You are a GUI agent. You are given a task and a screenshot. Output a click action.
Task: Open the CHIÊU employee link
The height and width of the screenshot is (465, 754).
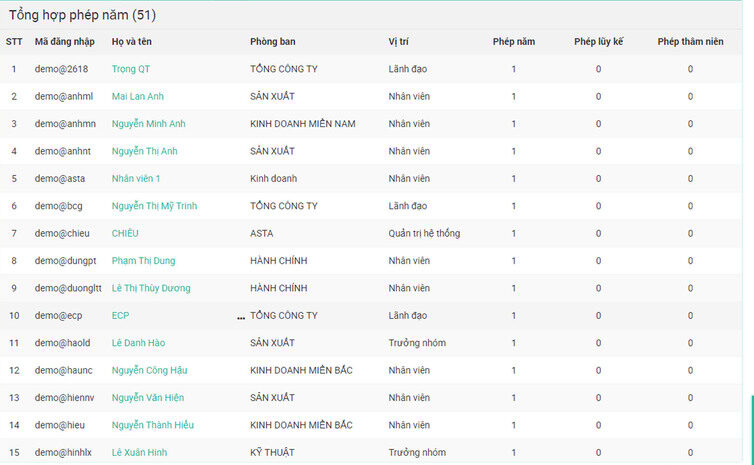(125, 233)
